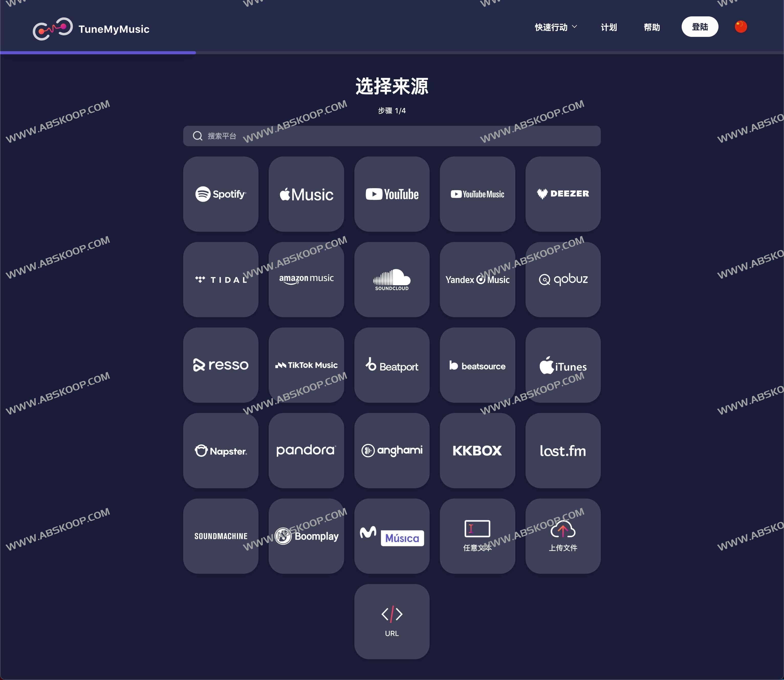784x680 pixels.
Task: Select the 任意文本 free text option
Action: tap(477, 536)
